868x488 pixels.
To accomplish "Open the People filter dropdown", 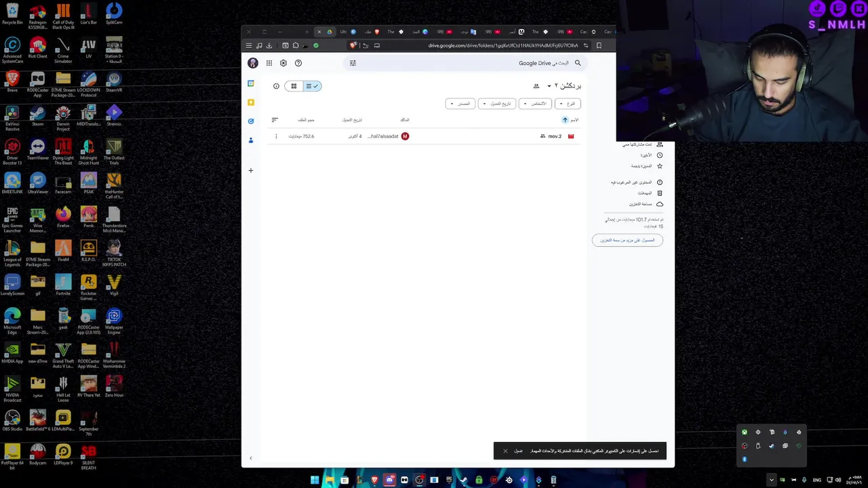I will pyautogui.click(x=535, y=104).
